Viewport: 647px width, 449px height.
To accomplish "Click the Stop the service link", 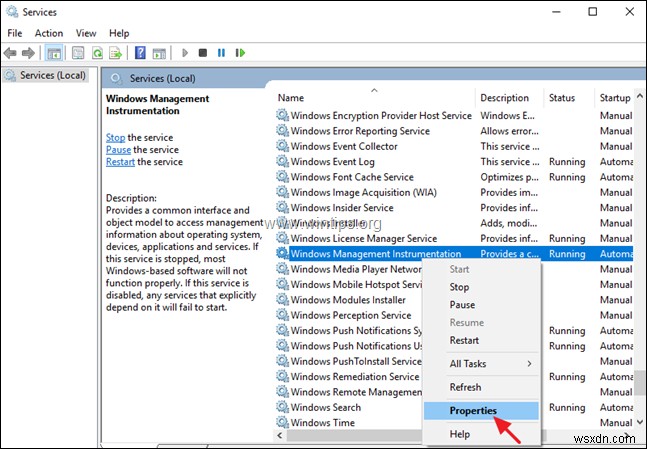I will tap(116, 137).
